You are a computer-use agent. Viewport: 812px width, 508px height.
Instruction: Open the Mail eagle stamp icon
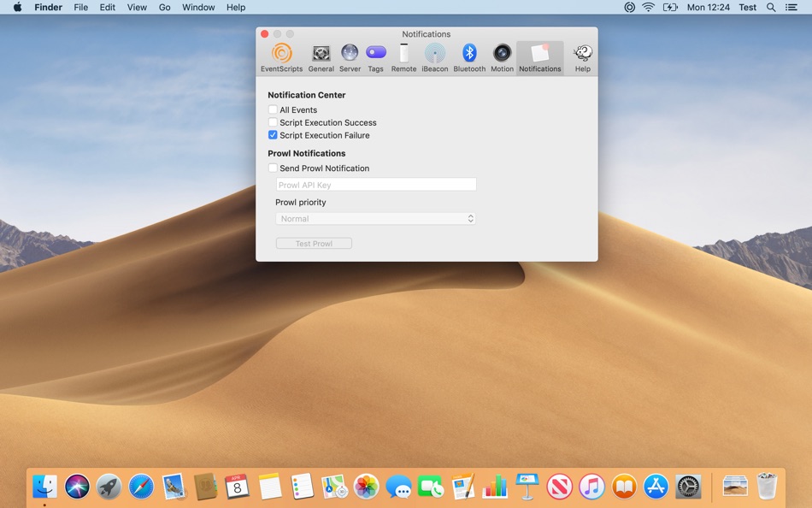click(x=174, y=487)
